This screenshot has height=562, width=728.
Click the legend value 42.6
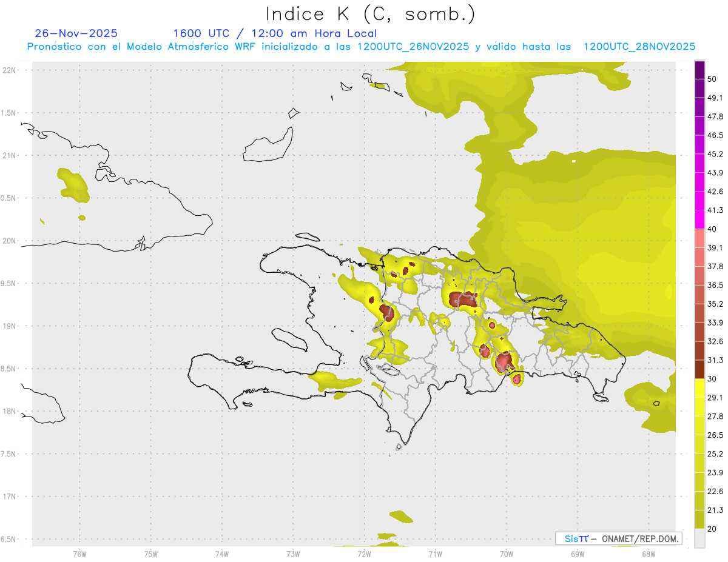tap(715, 192)
